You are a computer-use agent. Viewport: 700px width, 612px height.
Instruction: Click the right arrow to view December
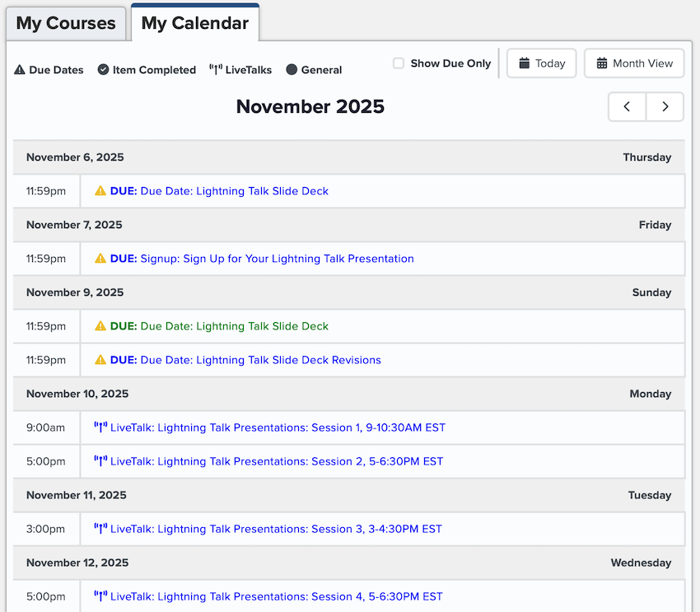coord(665,106)
